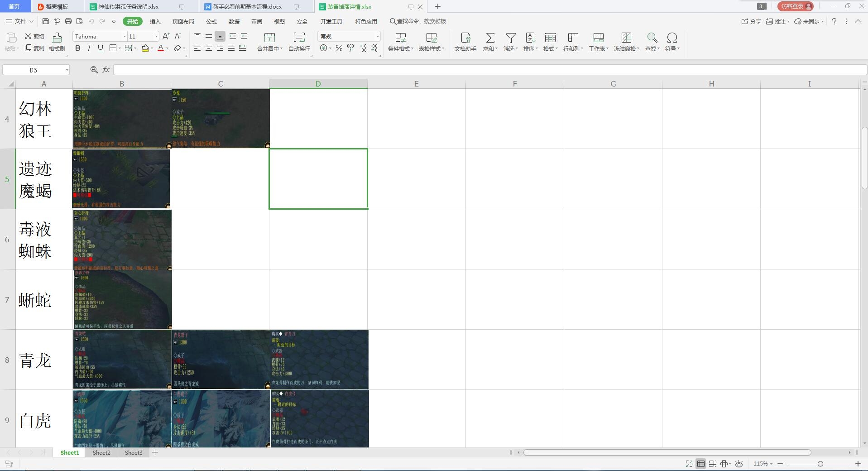Click the zoom slider handle
This screenshot has width=868, height=471.
pyautogui.click(x=820, y=464)
